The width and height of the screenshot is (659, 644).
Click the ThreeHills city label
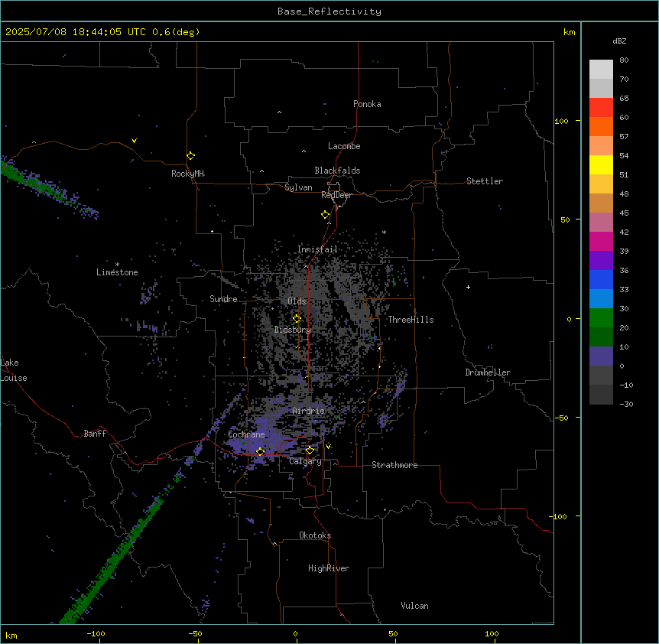coord(411,320)
